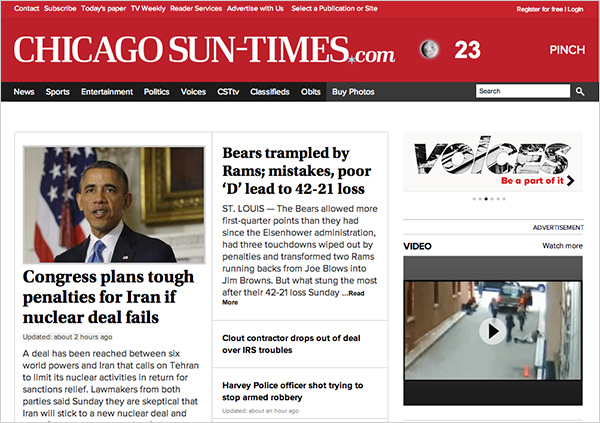Open Reader Services link
This screenshot has height=423, width=600.
point(196,8)
